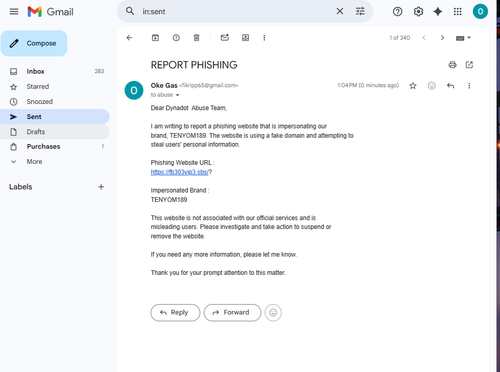Delete the email with trash icon

click(x=197, y=38)
